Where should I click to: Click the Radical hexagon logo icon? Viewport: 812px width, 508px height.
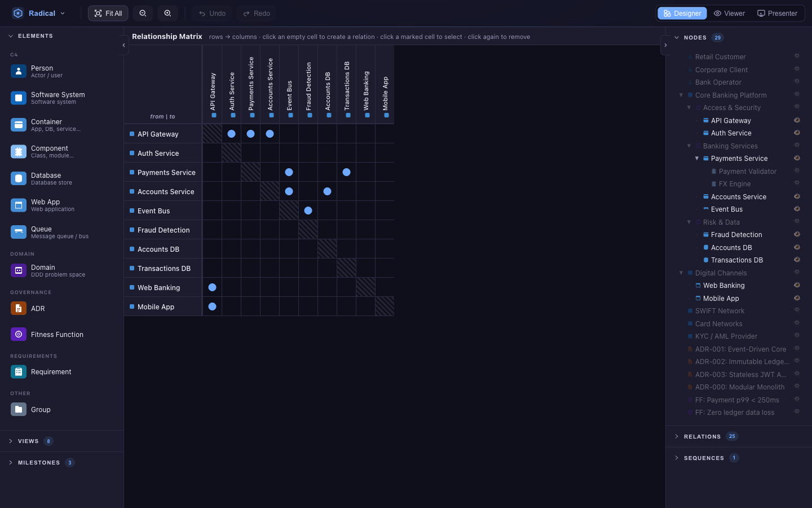click(x=18, y=13)
